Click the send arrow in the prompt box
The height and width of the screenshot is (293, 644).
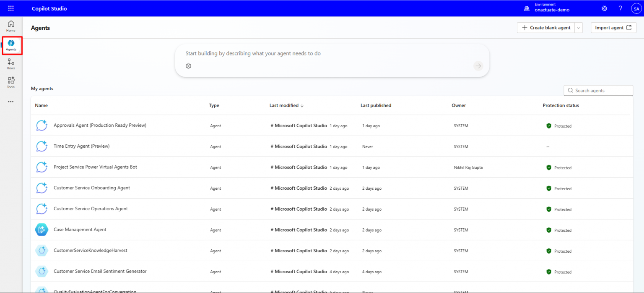478,66
